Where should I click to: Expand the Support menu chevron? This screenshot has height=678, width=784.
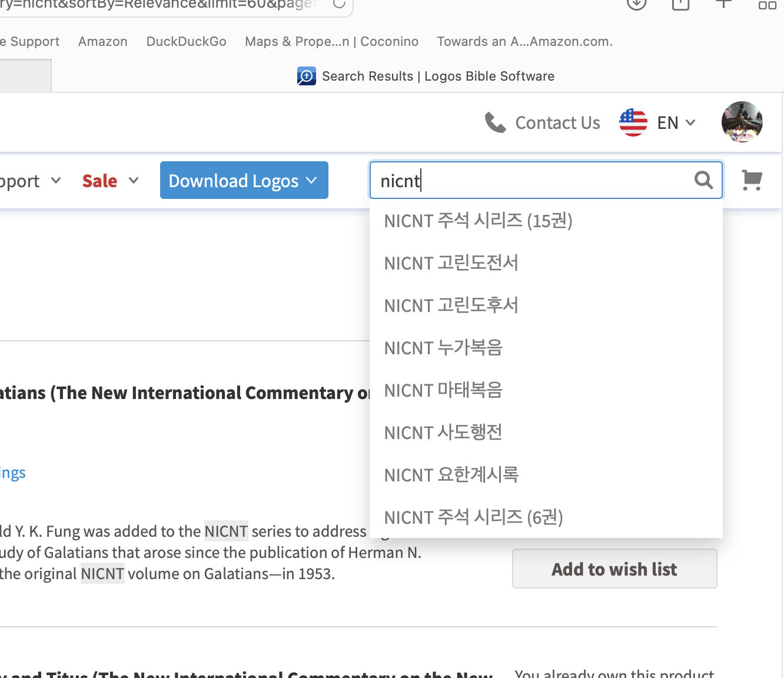coord(56,180)
